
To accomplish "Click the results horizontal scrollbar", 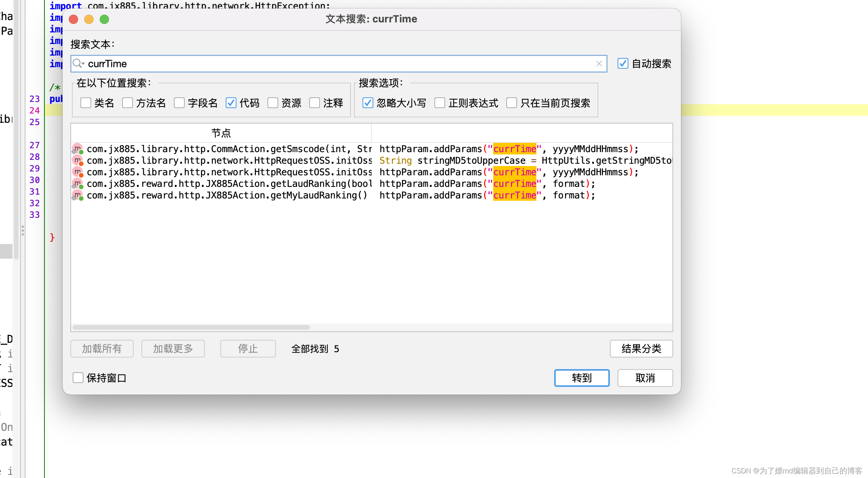I will tap(191, 327).
